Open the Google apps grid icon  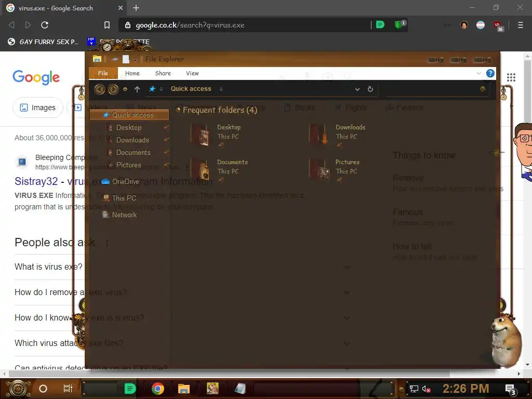click(511, 77)
